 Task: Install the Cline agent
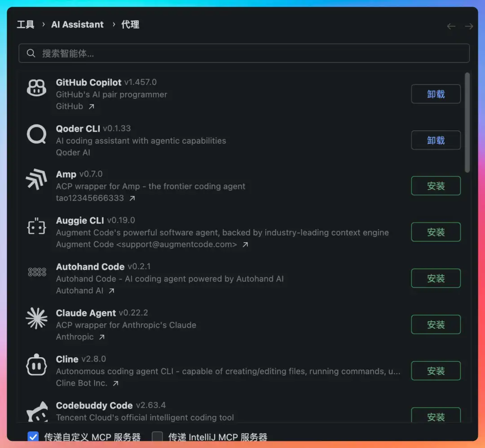(x=436, y=371)
